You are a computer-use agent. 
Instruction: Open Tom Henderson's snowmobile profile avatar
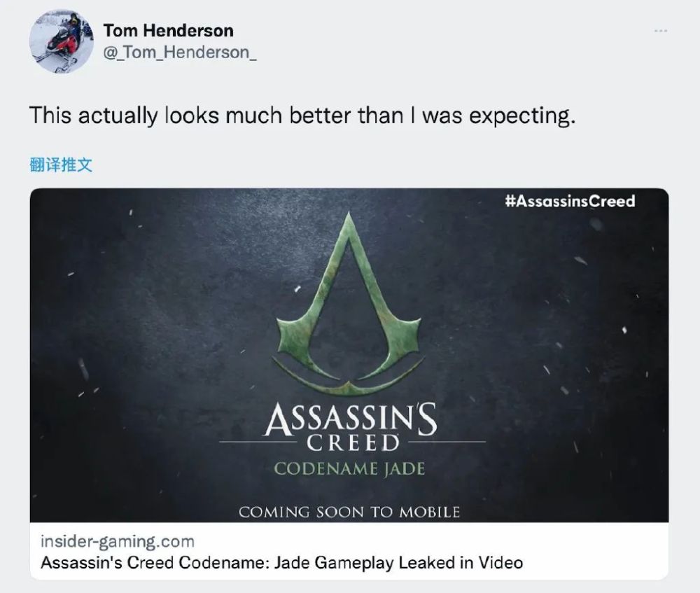62,41
